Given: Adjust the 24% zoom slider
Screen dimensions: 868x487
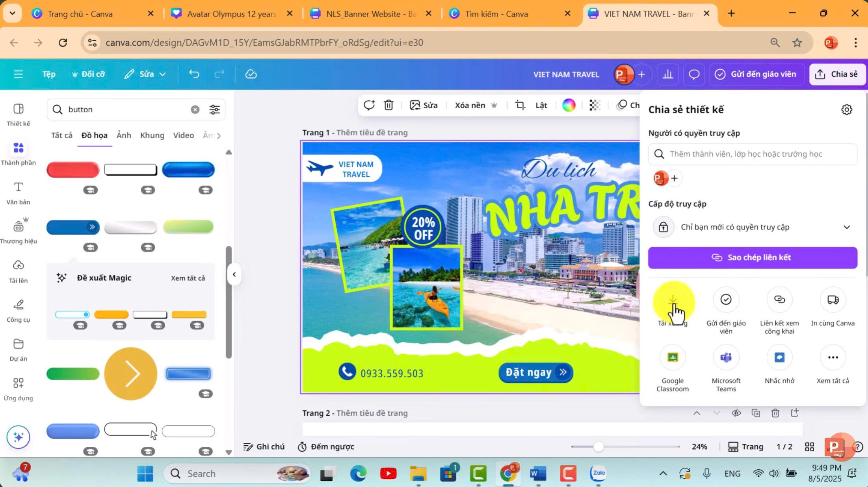Looking at the screenshot, I should [599, 446].
